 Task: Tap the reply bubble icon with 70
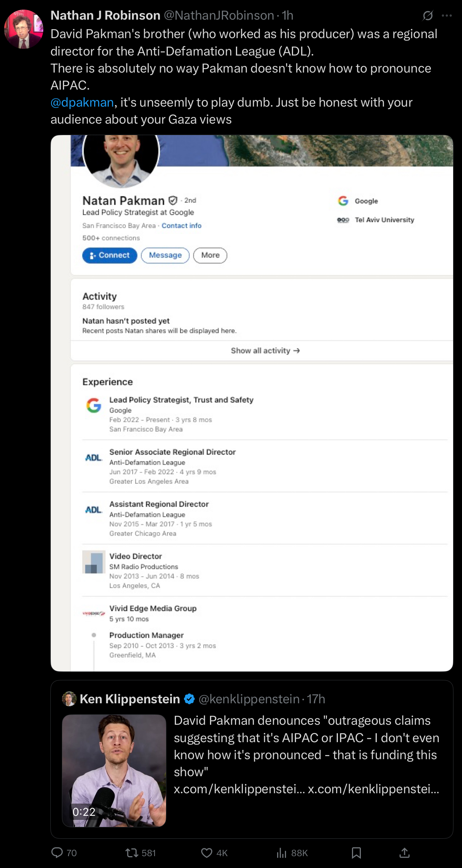click(x=57, y=852)
